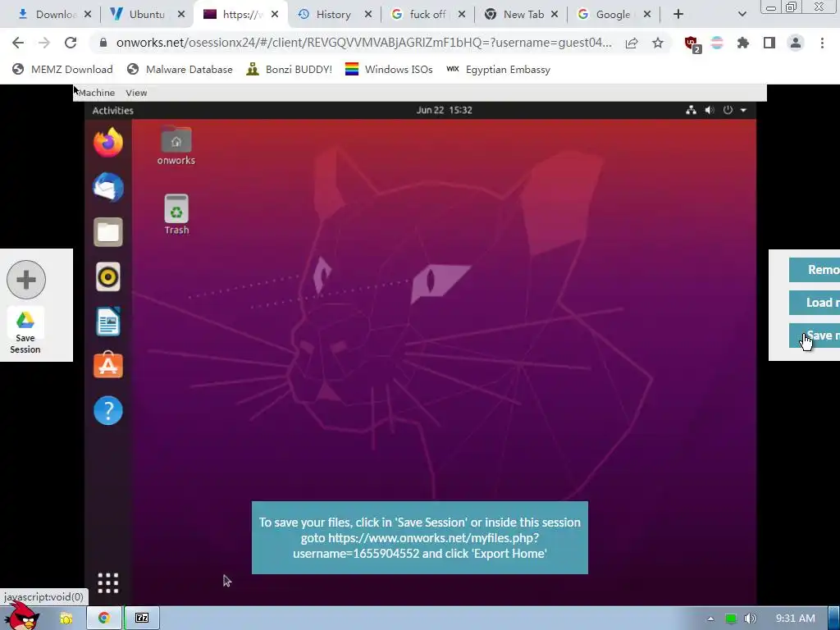Screen dimensions: 840x630
Task: Open the uBlock shield extension icon
Action: (692, 43)
